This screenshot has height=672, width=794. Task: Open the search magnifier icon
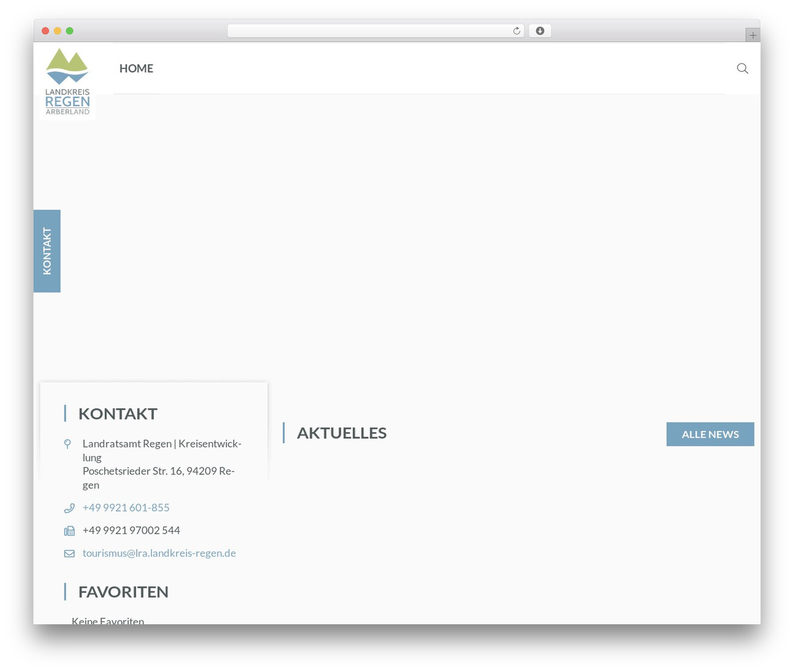[x=743, y=68]
